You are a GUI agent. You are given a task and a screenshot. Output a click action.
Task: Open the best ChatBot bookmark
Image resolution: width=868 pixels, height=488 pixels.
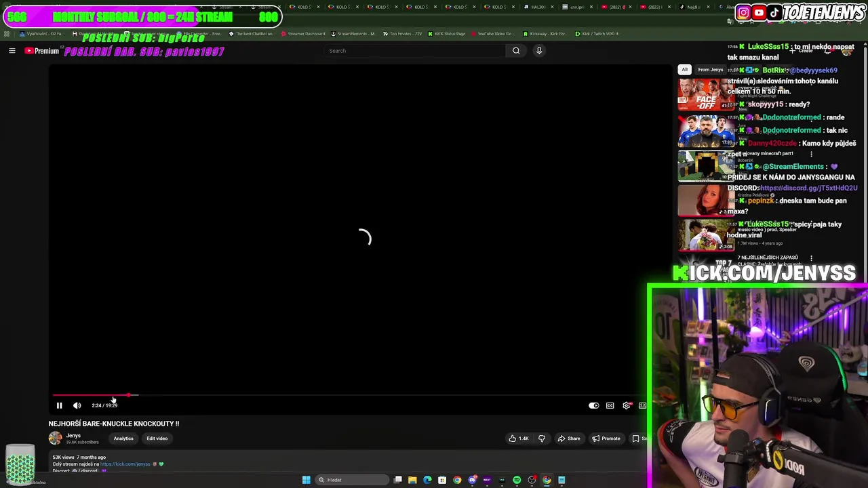click(x=252, y=34)
